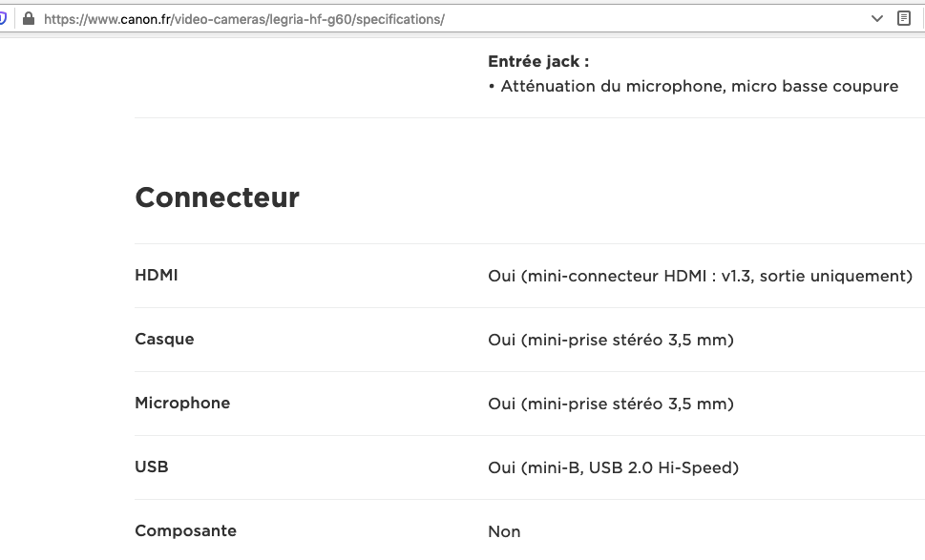925x560 pixels.
Task: Click the padlock site security icon
Action: tap(29, 19)
